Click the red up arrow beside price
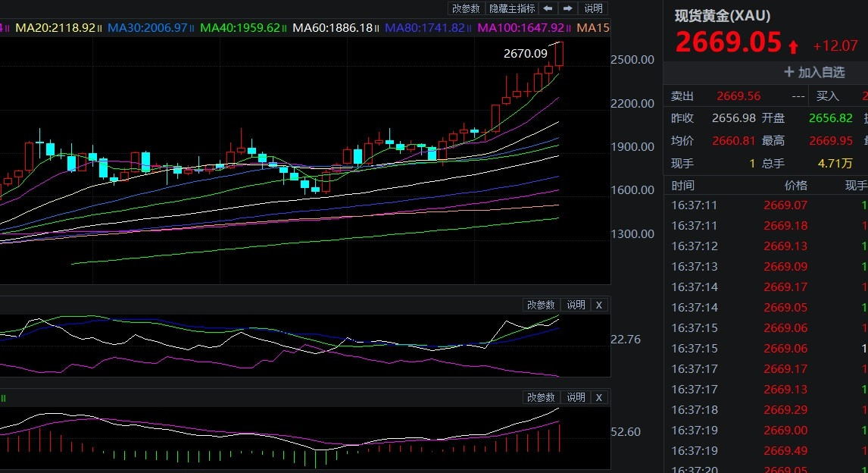This screenshot has height=473, width=868. (x=793, y=47)
